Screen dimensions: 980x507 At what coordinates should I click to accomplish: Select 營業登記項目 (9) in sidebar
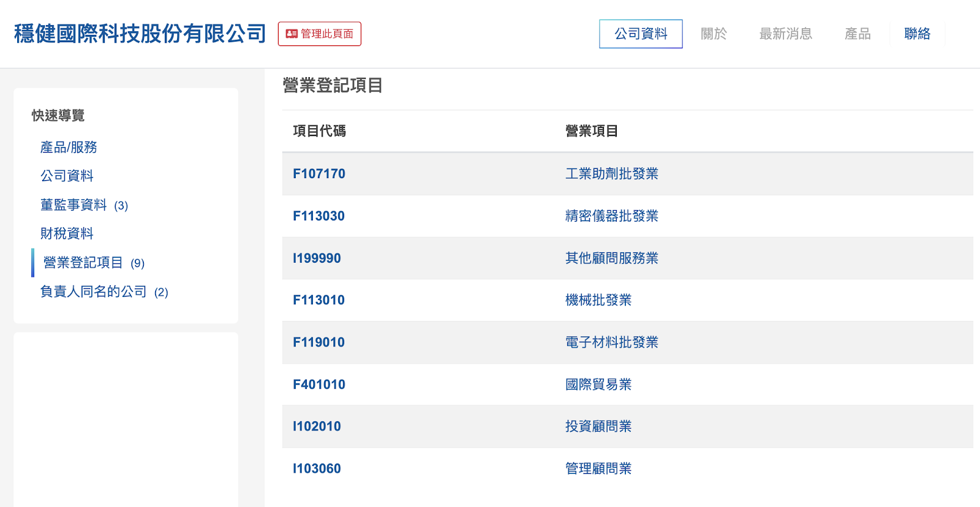94,263
